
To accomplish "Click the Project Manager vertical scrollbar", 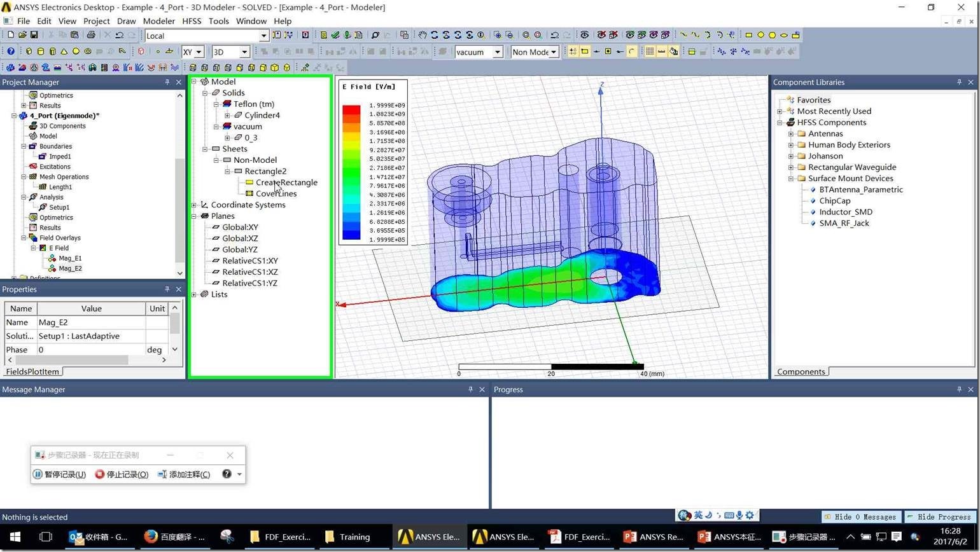I will click(180, 184).
